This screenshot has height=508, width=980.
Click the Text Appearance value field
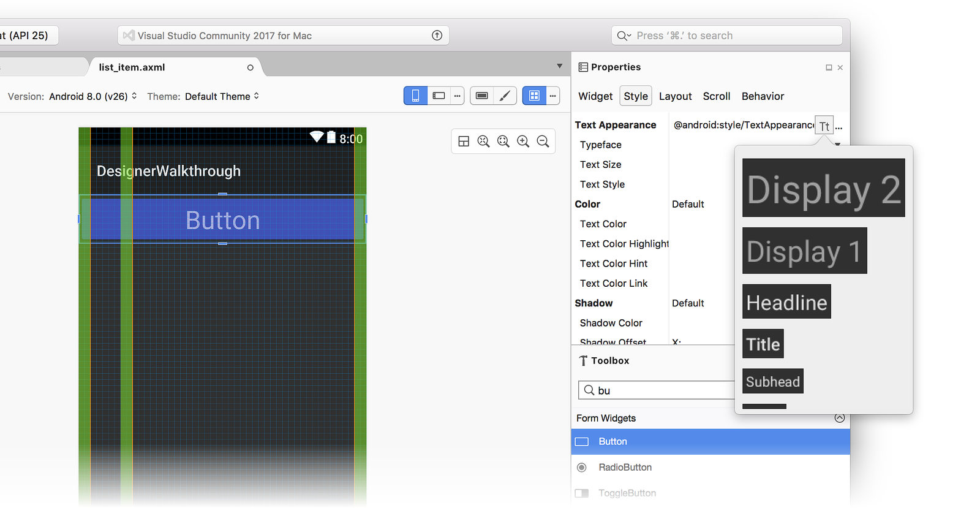743,125
